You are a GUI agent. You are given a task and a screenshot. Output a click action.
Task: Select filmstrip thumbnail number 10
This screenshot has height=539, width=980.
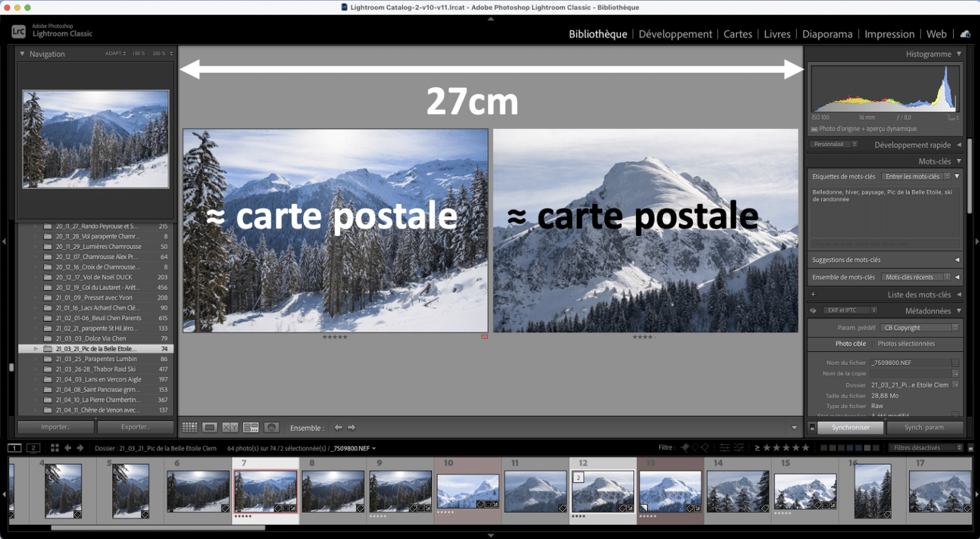468,491
